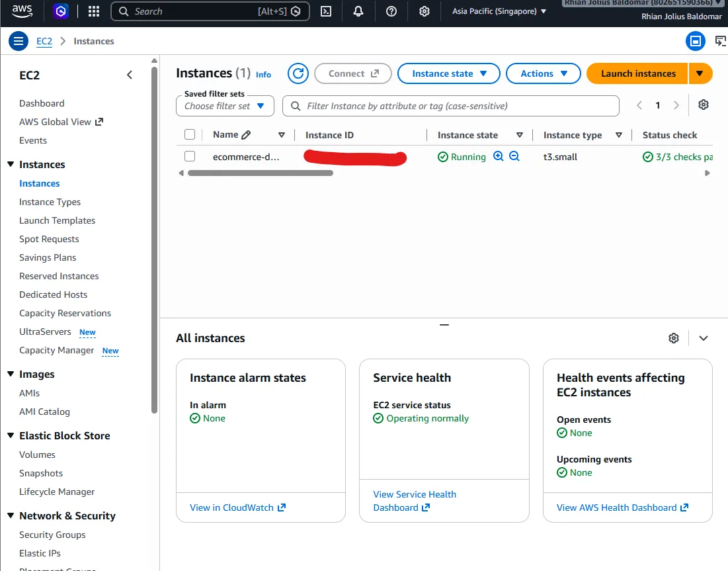The width and height of the screenshot is (728, 571).
Task: Click EC2 breadcrumb link
Action: (44, 41)
